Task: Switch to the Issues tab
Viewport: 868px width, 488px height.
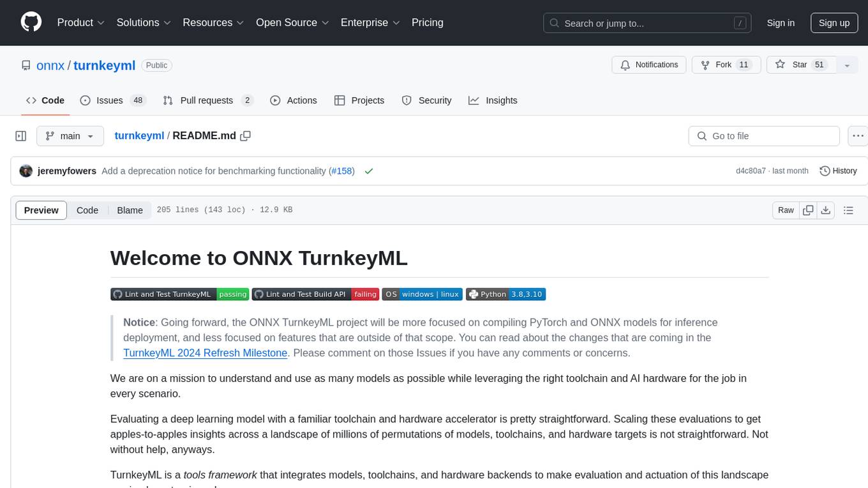Action: tap(113, 100)
